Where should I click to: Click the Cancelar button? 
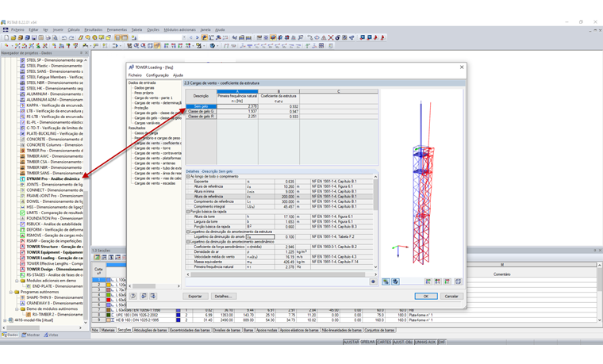click(x=451, y=297)
